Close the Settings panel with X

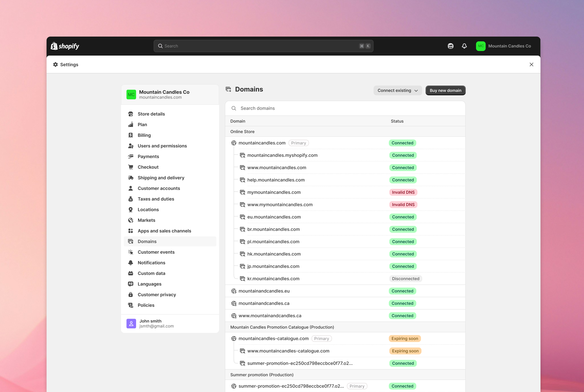(532, 65)
